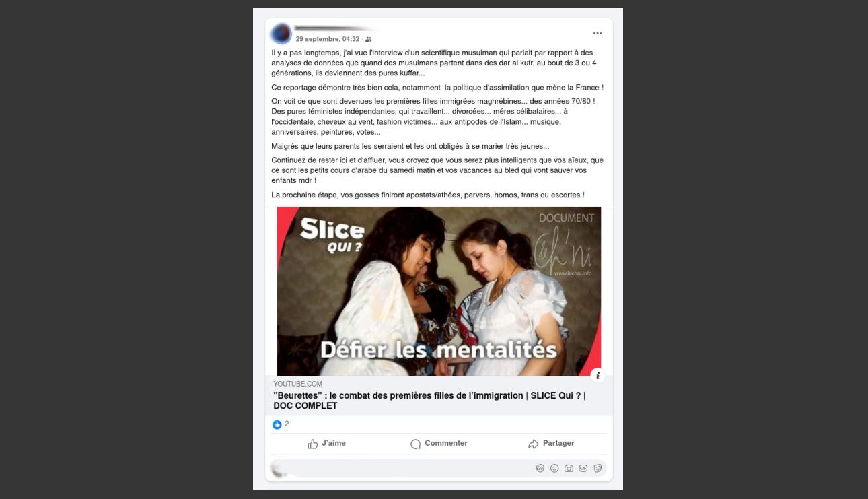Click the post author's profile picture
The image size is (868, 499).
click(281, 34)
